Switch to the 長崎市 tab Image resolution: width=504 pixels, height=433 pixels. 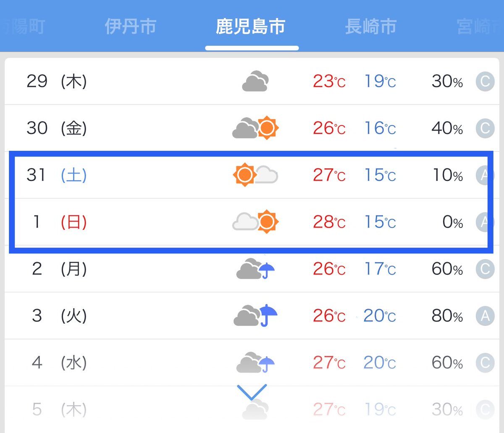click(371, 27)
